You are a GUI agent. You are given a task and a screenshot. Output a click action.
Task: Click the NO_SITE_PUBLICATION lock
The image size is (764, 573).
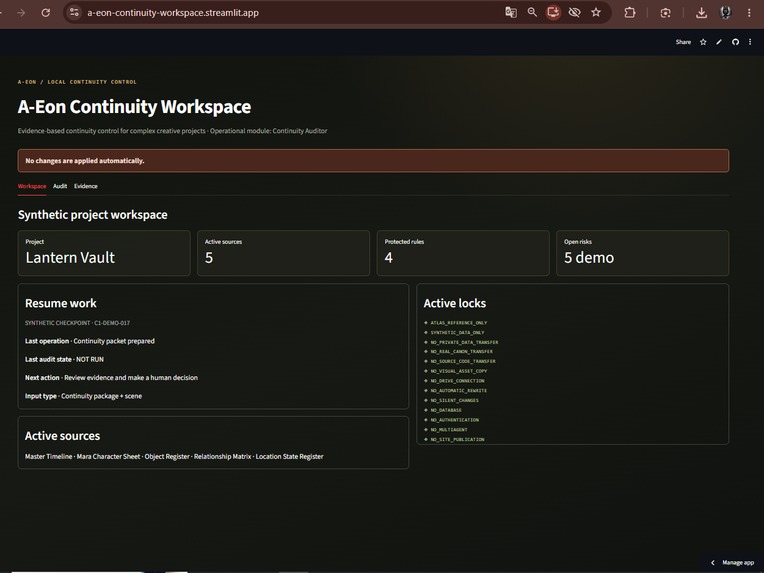point(457,439)
